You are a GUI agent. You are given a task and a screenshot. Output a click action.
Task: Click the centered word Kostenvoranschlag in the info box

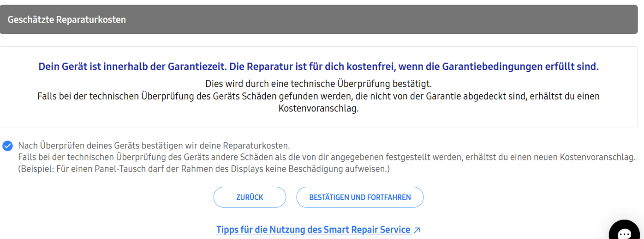(318, 109)
